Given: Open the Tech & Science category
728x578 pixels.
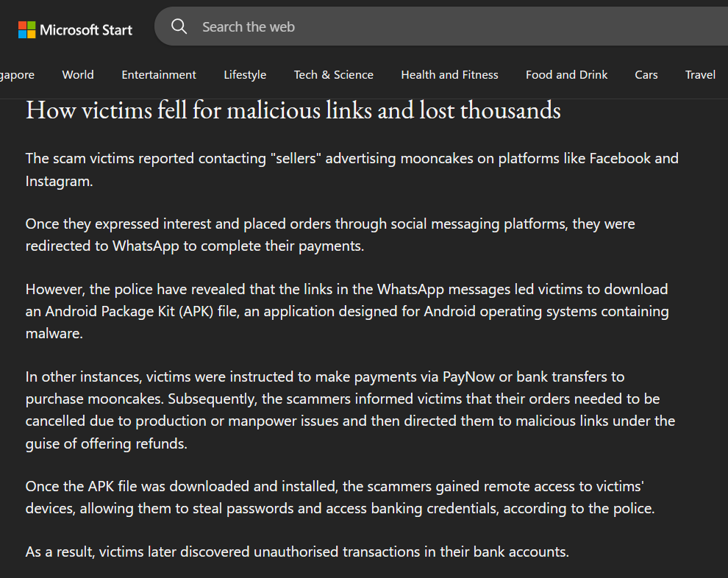Looking at the screenshot, I should coord(334,74).
